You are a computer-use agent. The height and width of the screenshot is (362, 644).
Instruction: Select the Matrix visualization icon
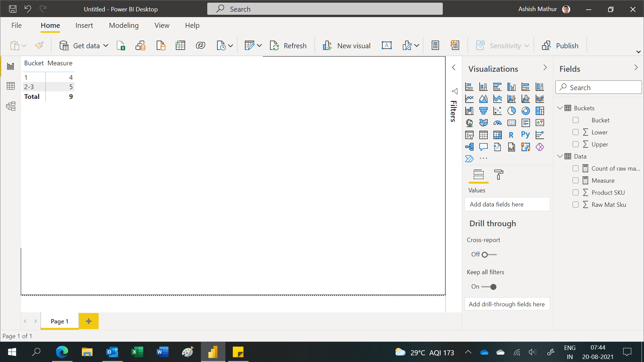tap(497, 135)
